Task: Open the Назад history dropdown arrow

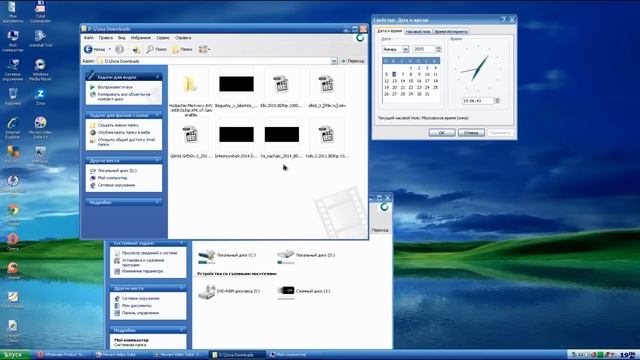Action: (x=109, y=49)
